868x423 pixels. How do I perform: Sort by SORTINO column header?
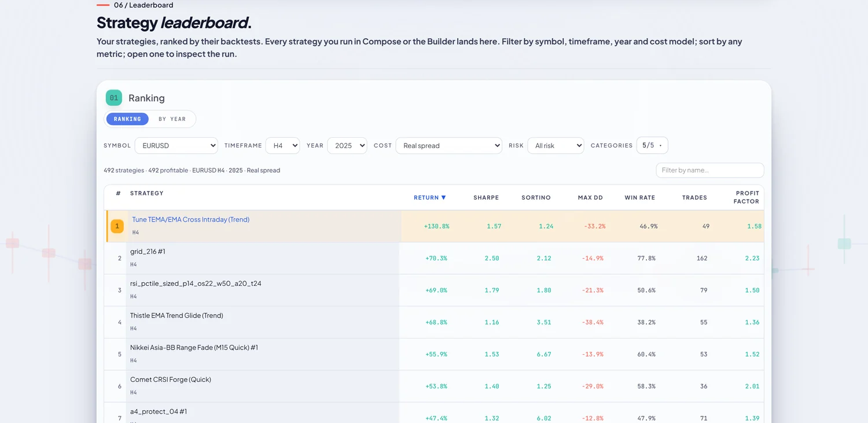click(x=536, y=197)
